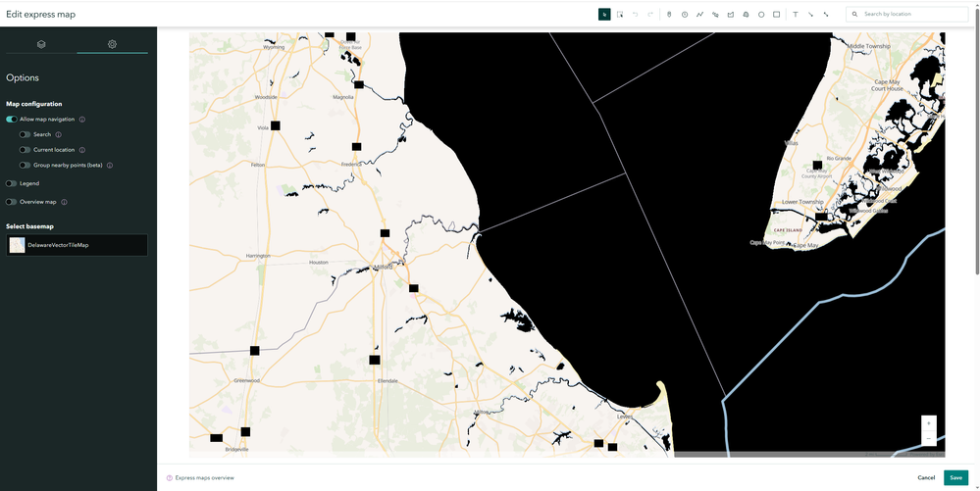Turn on Group nearby points (beta)
The height and width of the screenshot is (491, 980).
click(x=25, y=166)
